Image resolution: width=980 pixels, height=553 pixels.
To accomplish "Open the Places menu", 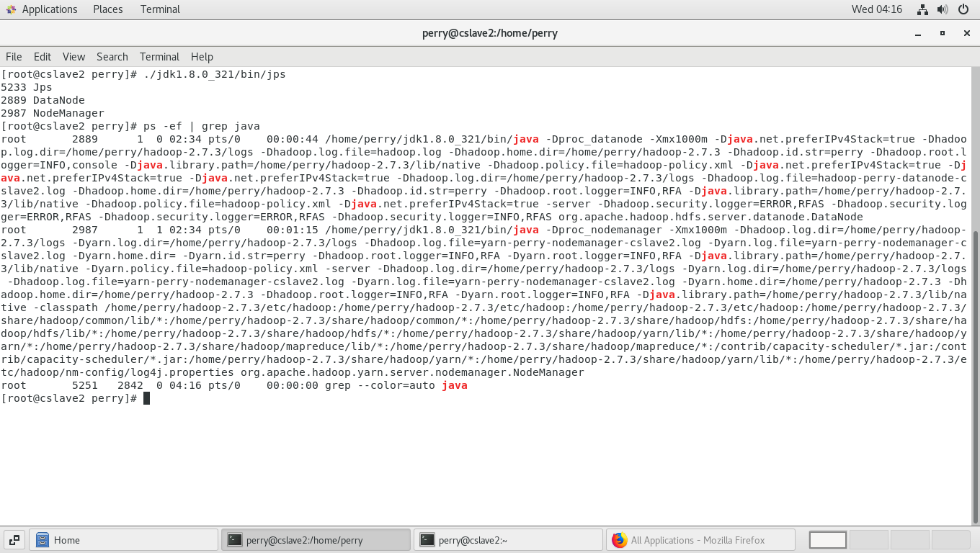I will pyautogui.click(x=107, y=9).
